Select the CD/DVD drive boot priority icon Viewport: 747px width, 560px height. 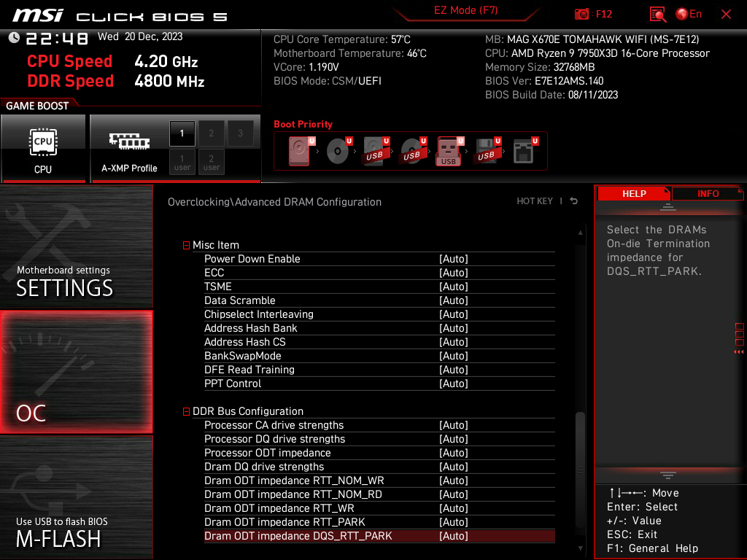click(338, 151)
